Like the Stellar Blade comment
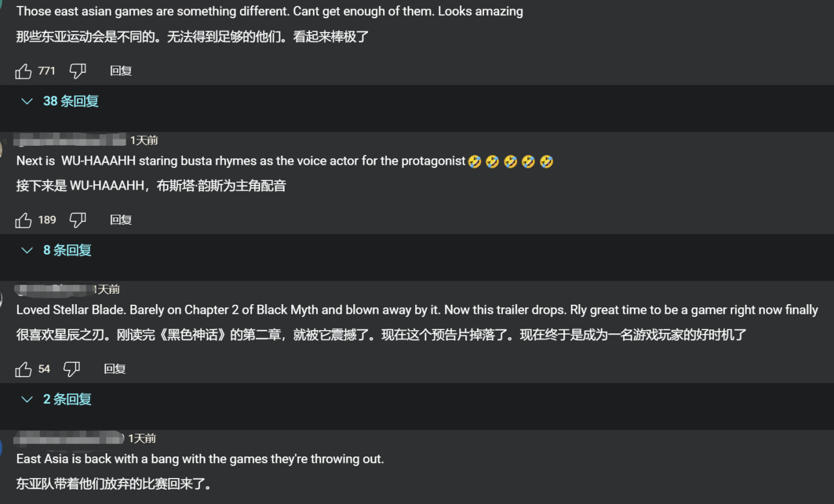This screenshot has width=834, height=504. [23, 369]
